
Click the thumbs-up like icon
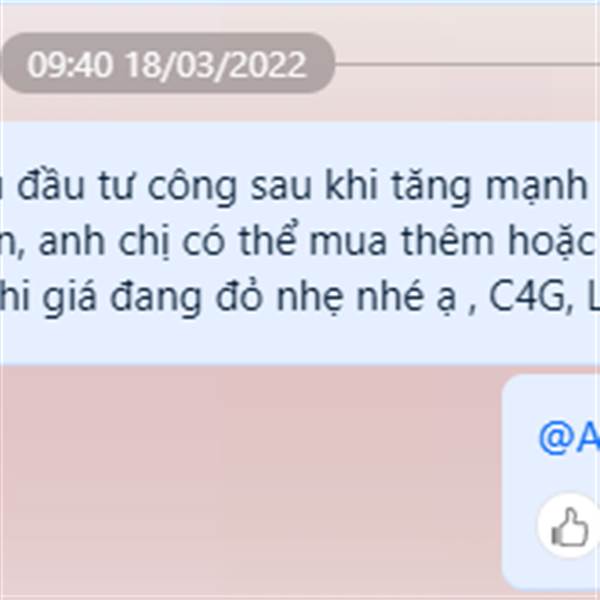(x=569, y=527)
